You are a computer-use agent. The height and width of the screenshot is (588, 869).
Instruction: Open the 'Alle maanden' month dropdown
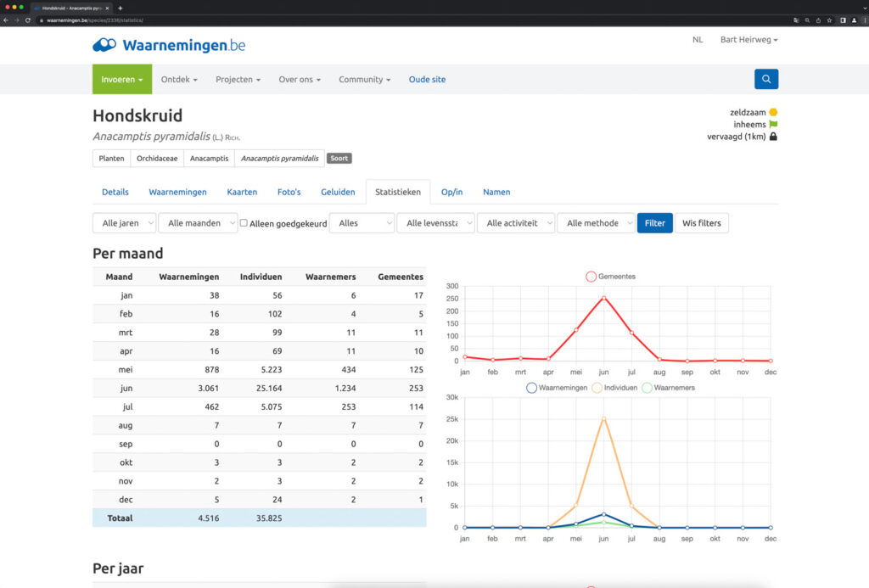pos(198,223)
